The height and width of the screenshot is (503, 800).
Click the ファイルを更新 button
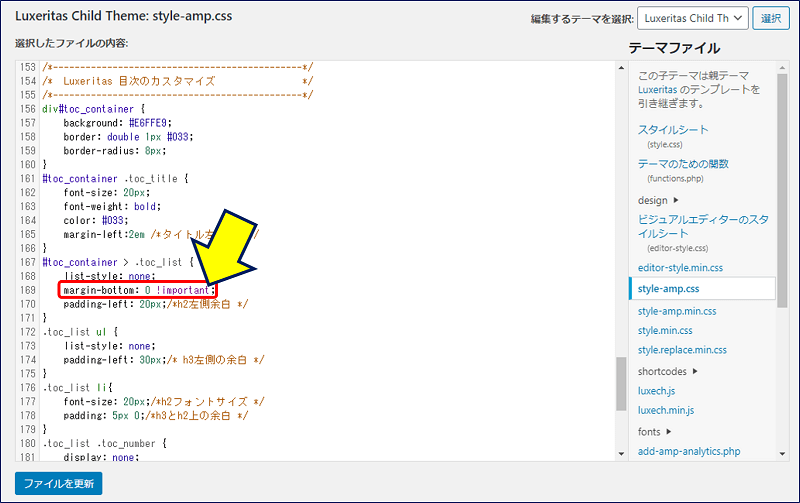click(x=59, y=483)
